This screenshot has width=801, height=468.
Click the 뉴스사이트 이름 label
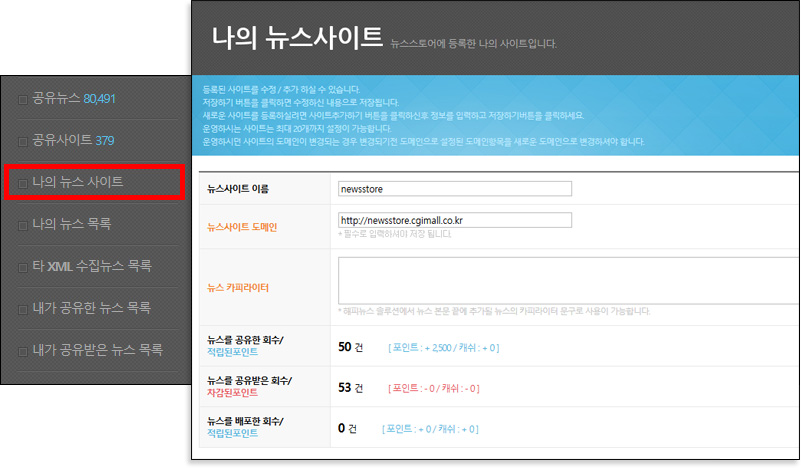pyautogui.click(x=238, y=189)
